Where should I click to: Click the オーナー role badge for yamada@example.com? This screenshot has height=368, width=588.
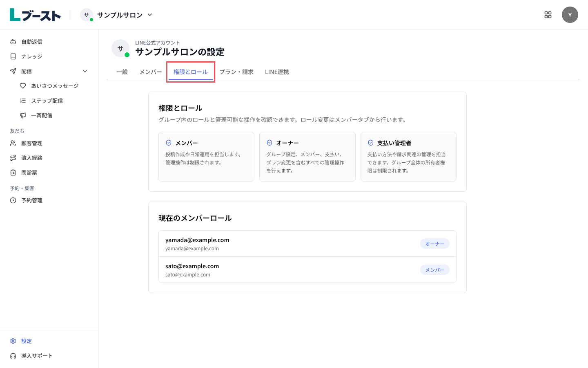pyautogui.click(x=435, y=244)
